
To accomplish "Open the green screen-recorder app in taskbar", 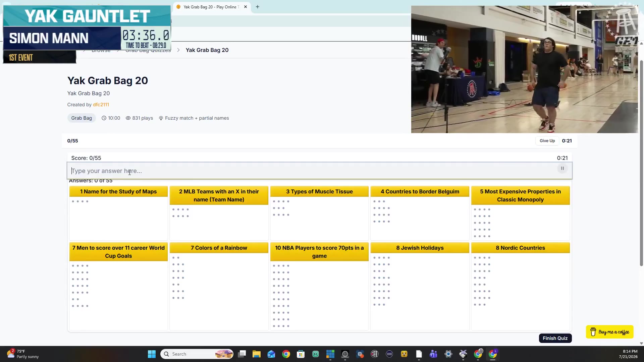I will [316, 354].
